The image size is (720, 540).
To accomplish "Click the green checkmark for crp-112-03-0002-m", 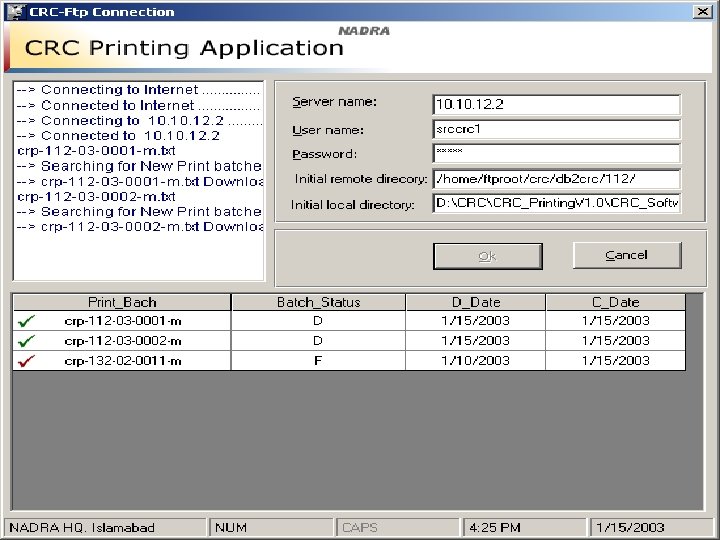I will tap(27, 341).
